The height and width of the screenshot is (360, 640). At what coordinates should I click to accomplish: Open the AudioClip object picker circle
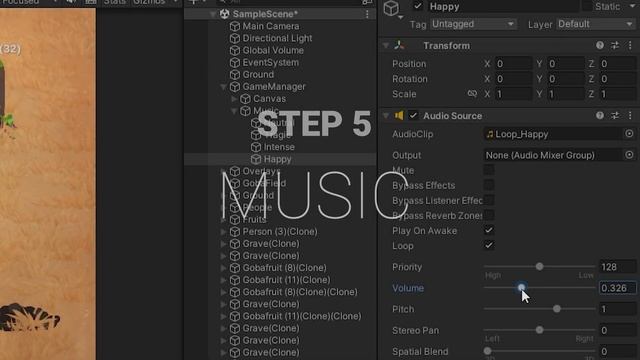coord(629,133)
